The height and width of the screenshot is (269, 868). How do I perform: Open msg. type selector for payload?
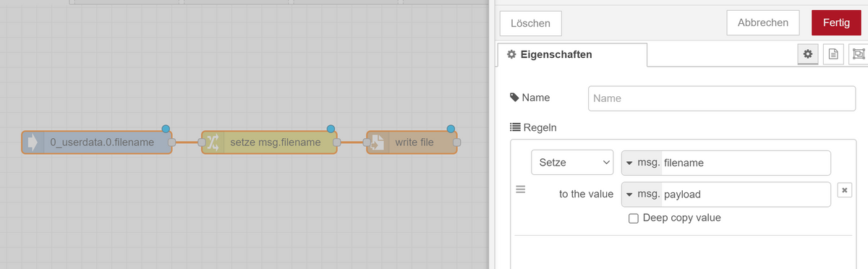pyautogui.click(x=642, y=195)
